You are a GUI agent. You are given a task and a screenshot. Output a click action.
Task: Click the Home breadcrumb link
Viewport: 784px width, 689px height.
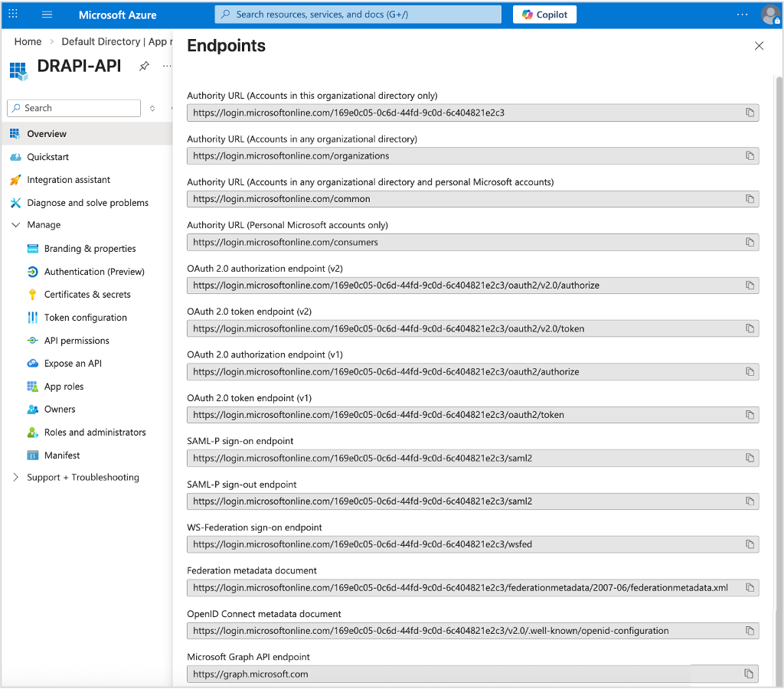28,41
